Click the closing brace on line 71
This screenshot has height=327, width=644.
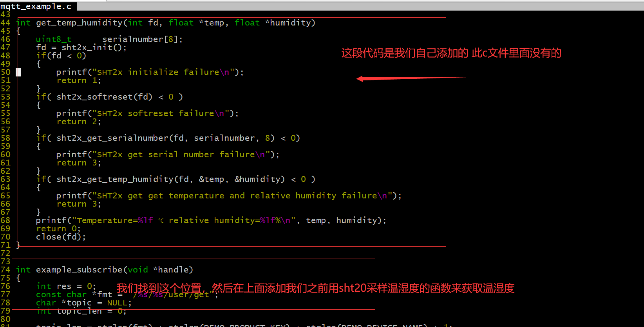pos(18,245)
